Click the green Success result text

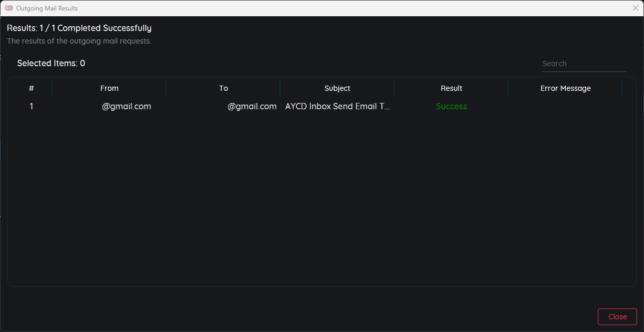click(451, 106)
